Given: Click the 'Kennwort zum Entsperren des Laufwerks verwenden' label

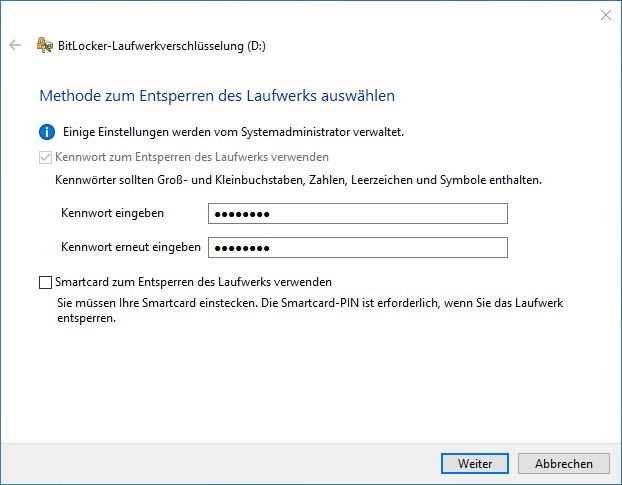Looking at the screenshot, I should coord(192,158).
